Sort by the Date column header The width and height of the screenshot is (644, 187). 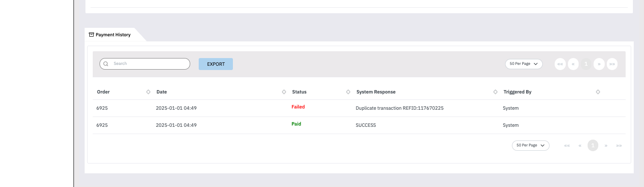point(162,92)
